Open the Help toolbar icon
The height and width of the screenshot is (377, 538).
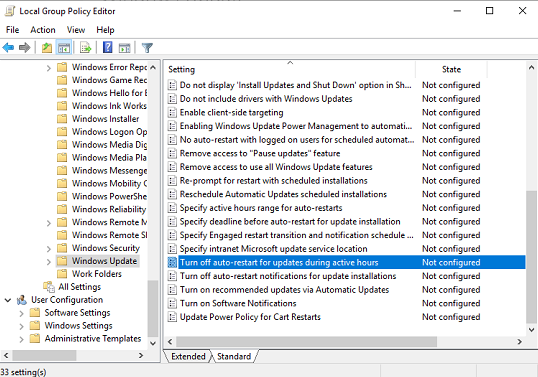point(107,47)
